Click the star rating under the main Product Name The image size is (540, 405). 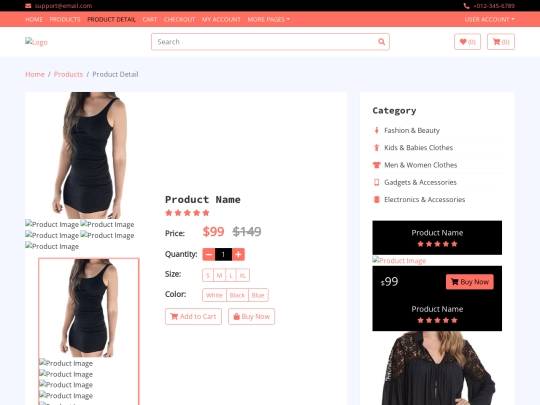[187, 213]
